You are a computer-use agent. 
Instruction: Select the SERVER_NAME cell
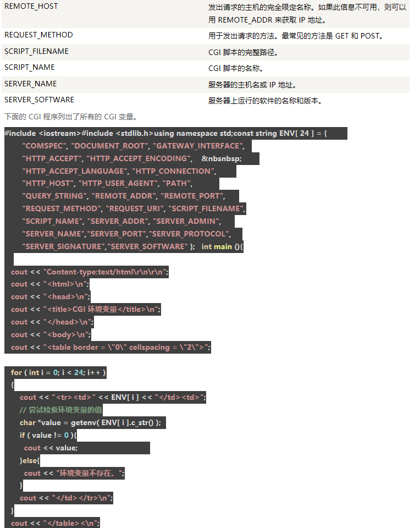(x=31, y=84)
